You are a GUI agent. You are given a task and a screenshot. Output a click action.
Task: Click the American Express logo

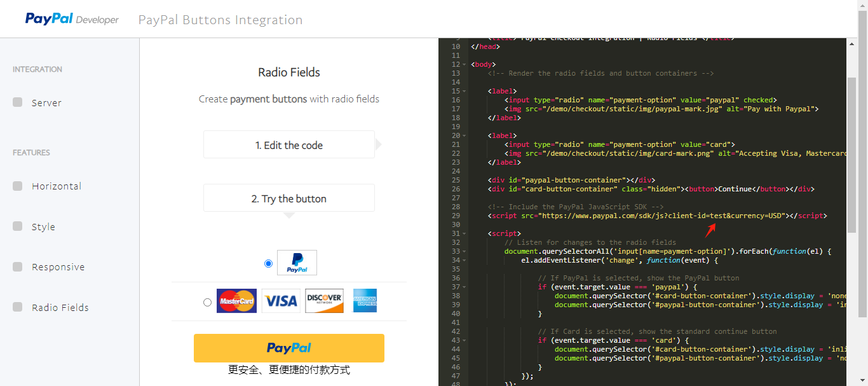[x=365, y=301]
